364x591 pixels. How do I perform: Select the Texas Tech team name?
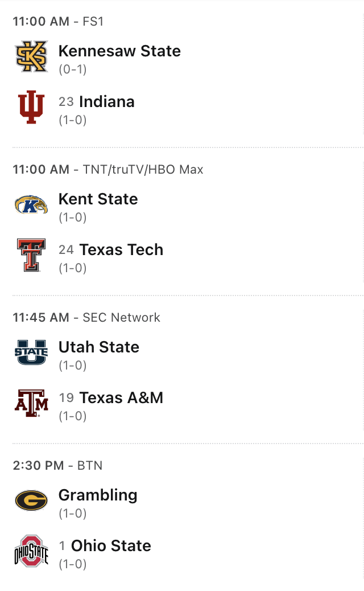121,250
